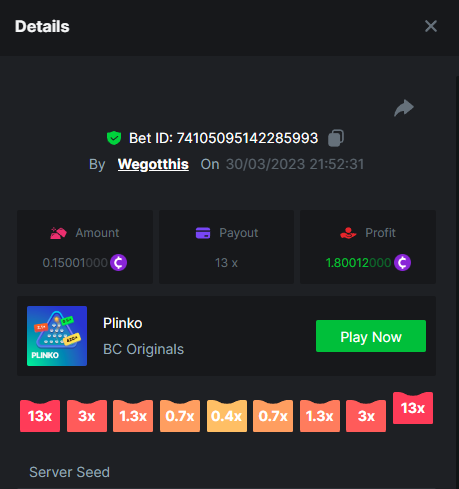Select the highlighted 13x multiplier on right
This screenshot has width=459, height=489.
click(x=413, y=408)
